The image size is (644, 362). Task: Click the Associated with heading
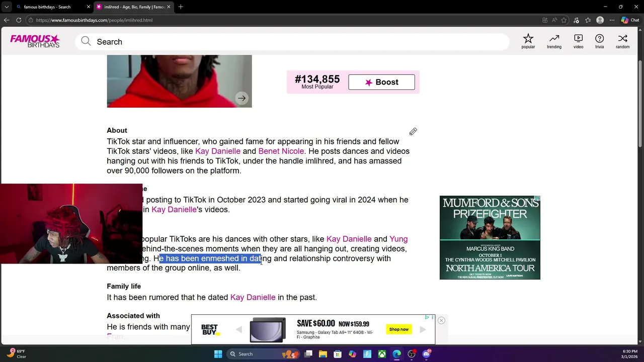pyautogui.click(x=133, y=316)
